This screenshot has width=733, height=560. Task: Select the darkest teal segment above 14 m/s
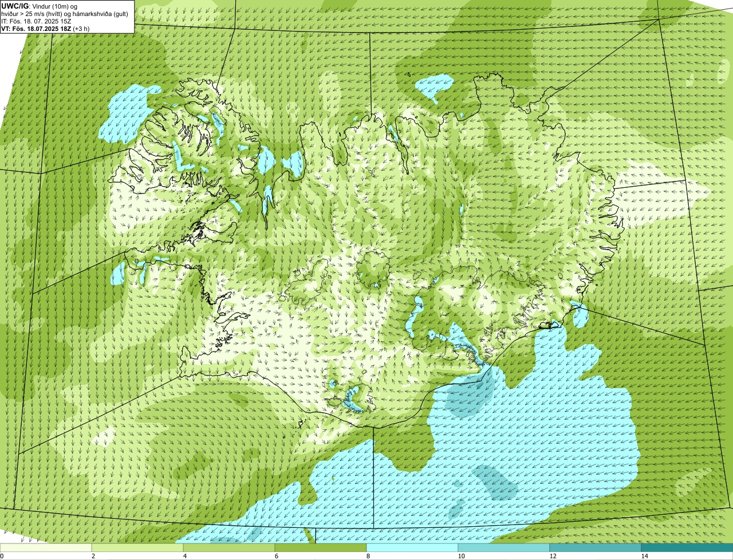[687, 547]
